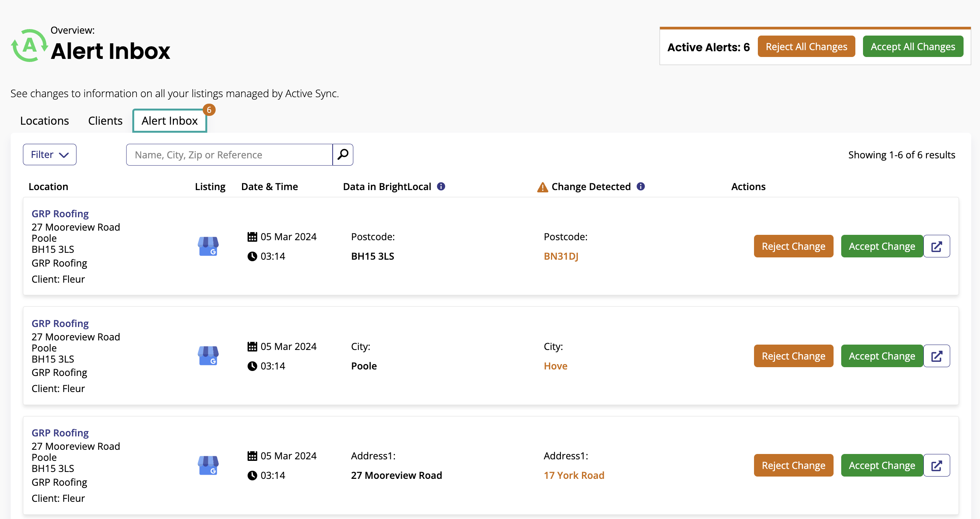
Task: Click Google Business listing icon in Address1 row
Action: pyautogui.click(x=208, y=465)
